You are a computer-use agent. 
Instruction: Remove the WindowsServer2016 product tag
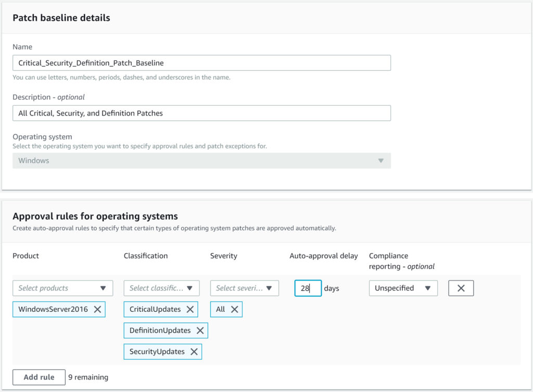[x=97, y=309]
